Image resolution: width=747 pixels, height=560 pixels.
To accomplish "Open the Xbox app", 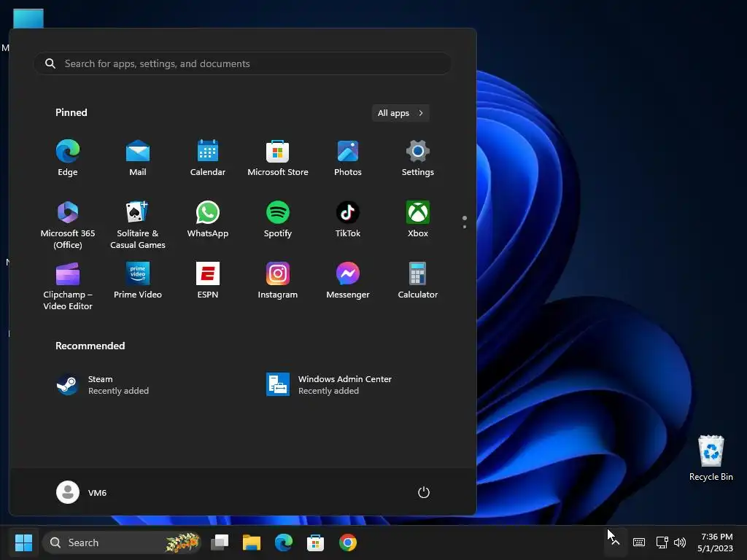I will [418, 219].
